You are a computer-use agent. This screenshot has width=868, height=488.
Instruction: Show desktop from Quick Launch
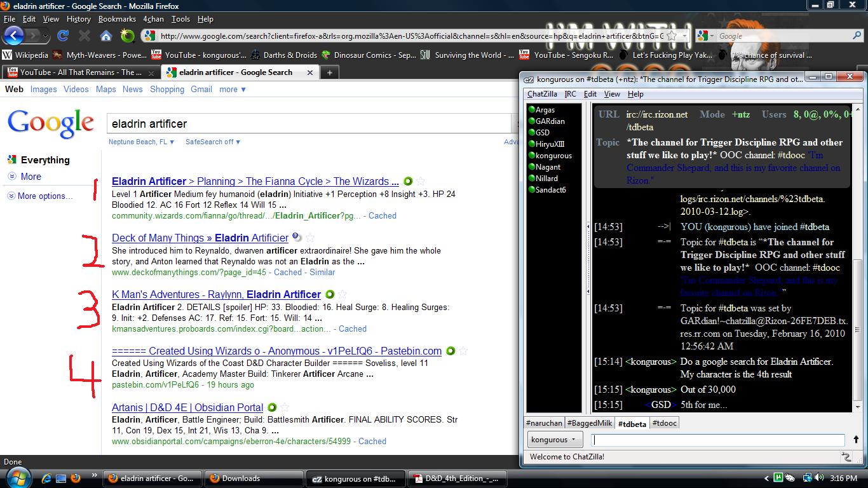tap(61, 478)
